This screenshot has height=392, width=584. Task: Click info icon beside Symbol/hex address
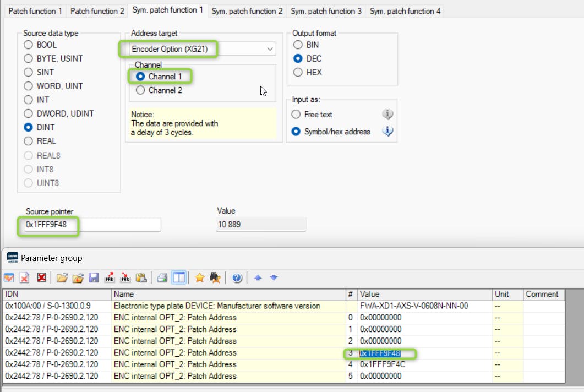tap(387, 132)
